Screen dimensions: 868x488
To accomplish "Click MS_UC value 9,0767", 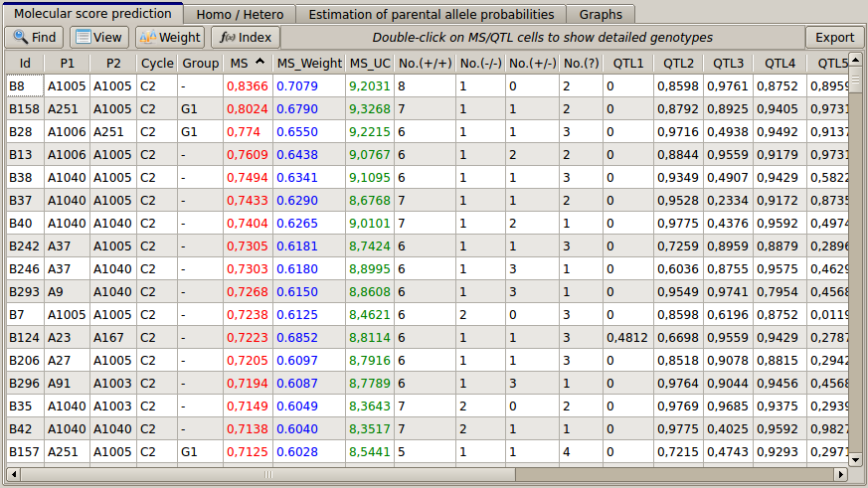I will click(370, 154).
